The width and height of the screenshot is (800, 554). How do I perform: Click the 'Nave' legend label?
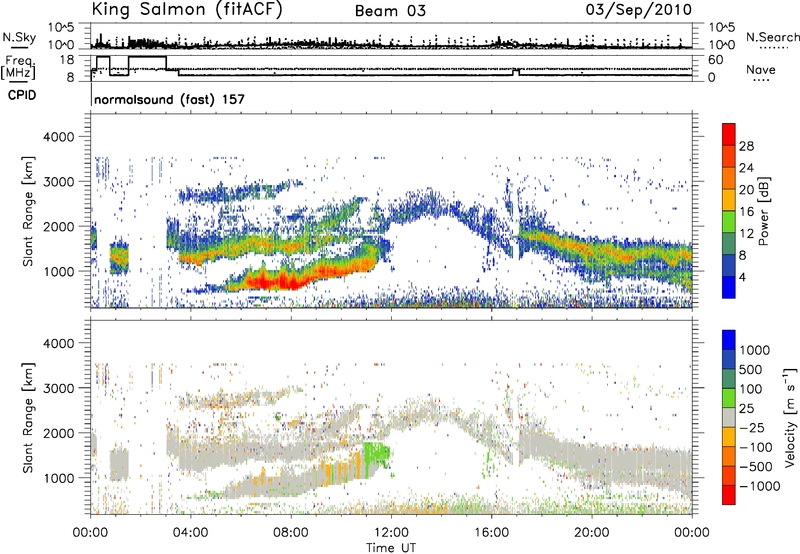(x=761, y=69)
